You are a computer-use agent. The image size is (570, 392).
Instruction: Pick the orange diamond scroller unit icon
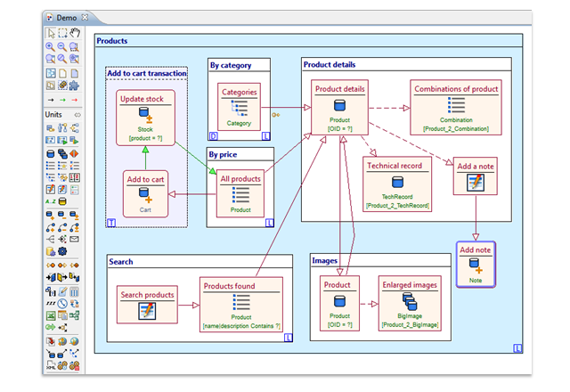74,154
